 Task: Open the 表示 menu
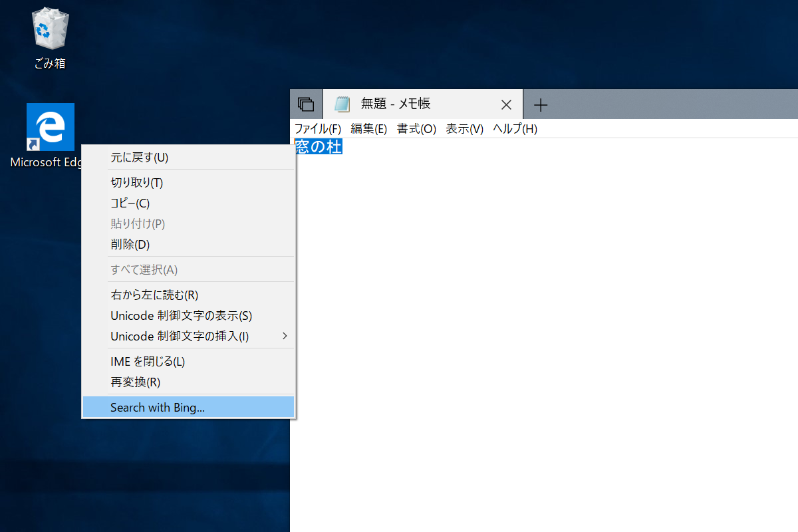coord(464,128)
